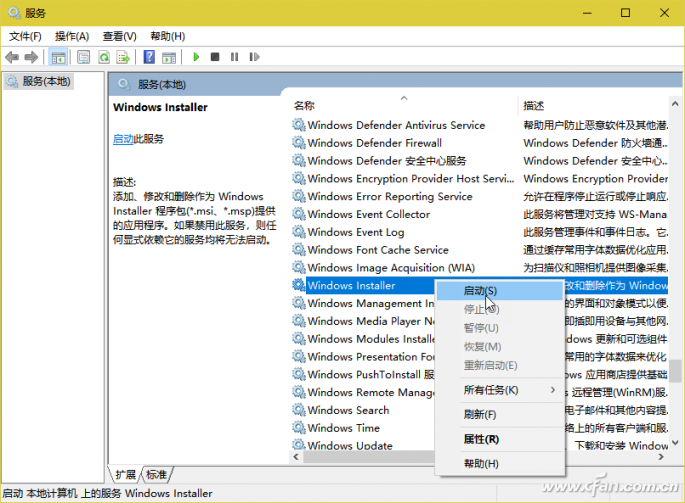Select the Windows Media Player service row

pyautogui.click(x=363, y=321)
